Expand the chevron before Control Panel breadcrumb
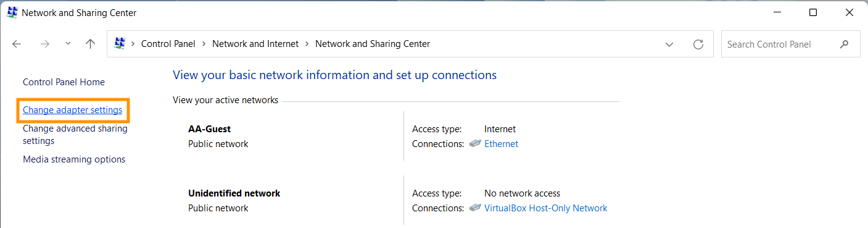868x228 pixels. click(x=133, y=44)
